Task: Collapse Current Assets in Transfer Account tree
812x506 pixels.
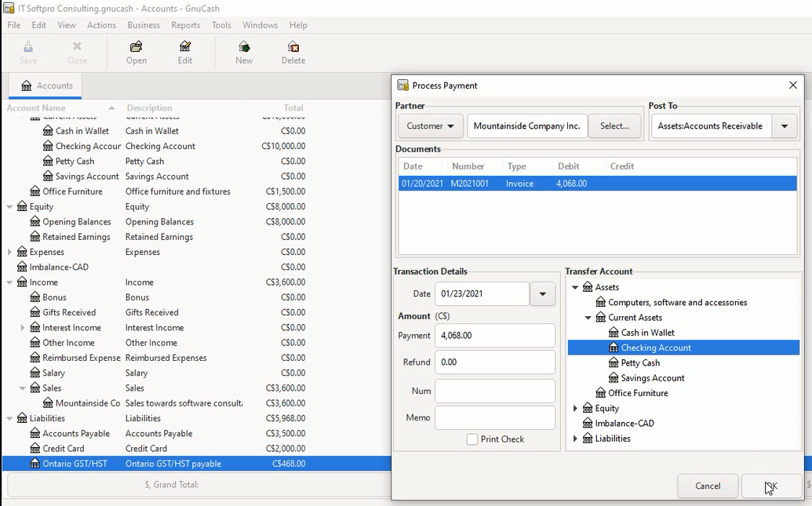Action: pyautogui.click(x=588, y=318)
